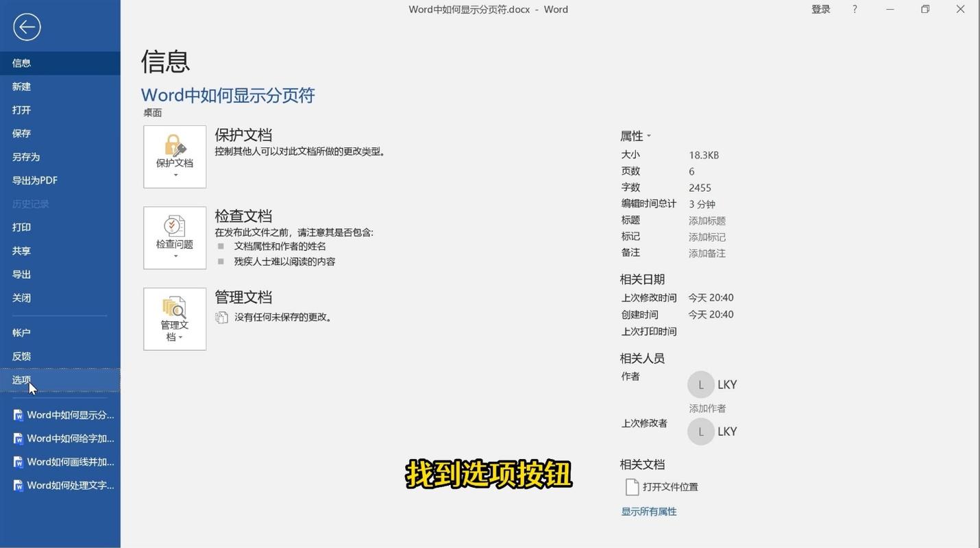Click 添加作者 add author field
Image resolution: width=980 pixels, height=548 pixels.
point(707,408)
